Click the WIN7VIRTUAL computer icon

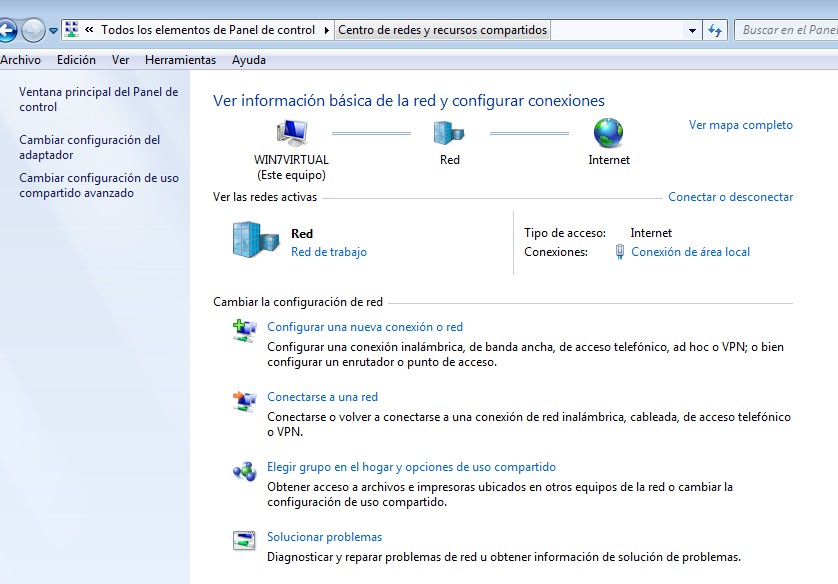(x=291, y=133)
